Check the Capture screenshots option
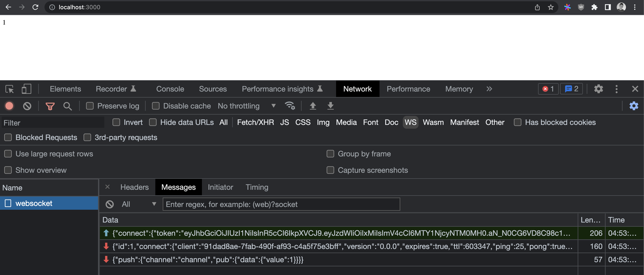The width and height of the screenshot is (644, 275). [330, 170]
